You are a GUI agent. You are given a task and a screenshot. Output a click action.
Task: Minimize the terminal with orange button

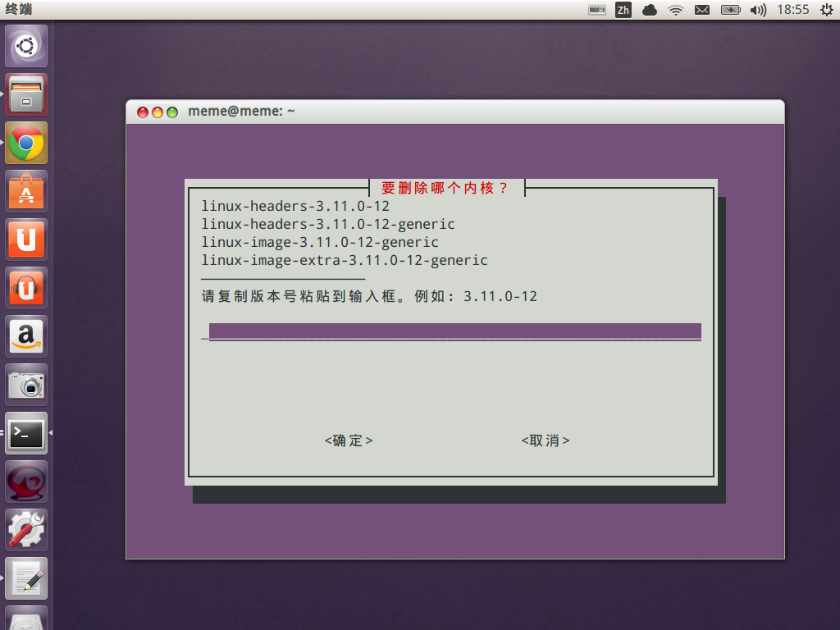pos(157,112)
